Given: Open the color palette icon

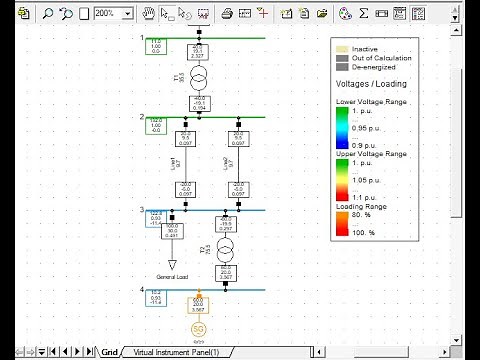Looking at the screenshot, I should [345, 13].
